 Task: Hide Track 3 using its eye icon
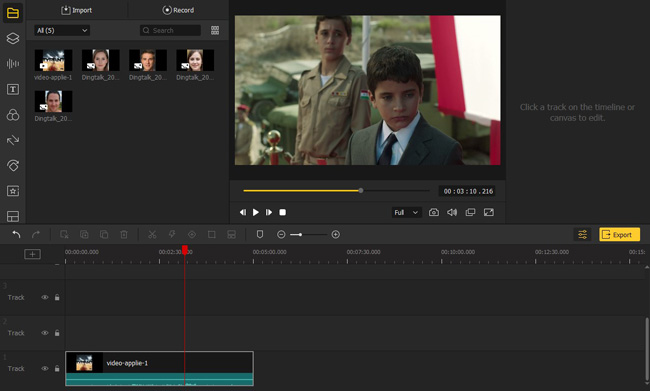pyautogui.click(x=45, y=297)
